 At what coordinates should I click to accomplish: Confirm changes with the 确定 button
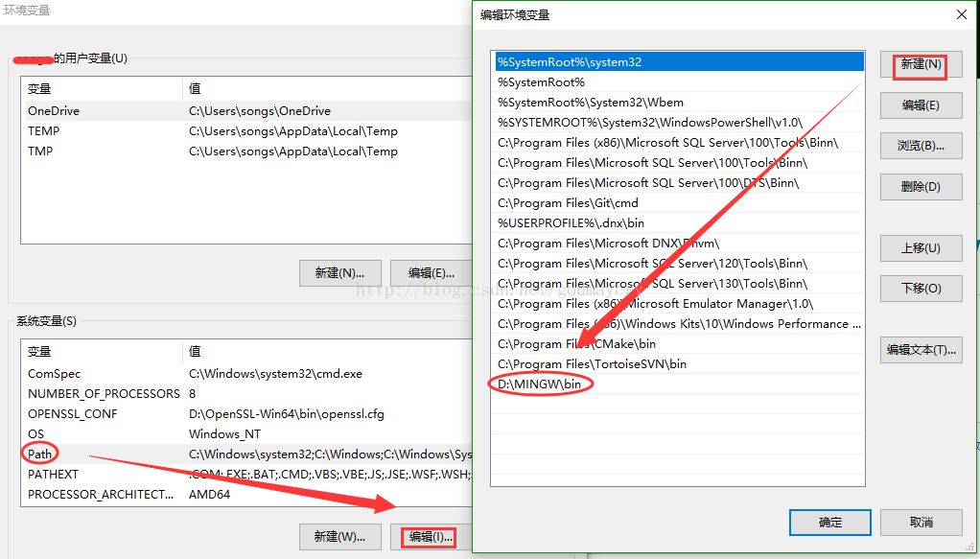click(828, 522)
